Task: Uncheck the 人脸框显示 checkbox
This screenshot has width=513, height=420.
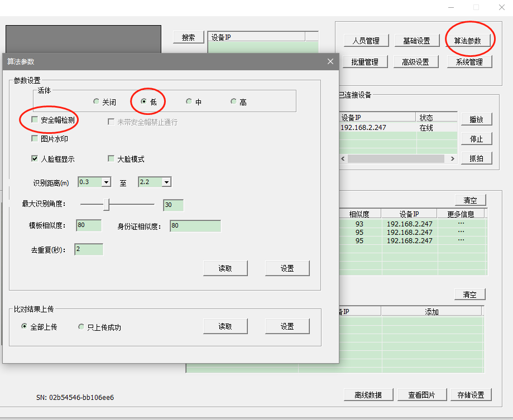Action: coord(35,159)
